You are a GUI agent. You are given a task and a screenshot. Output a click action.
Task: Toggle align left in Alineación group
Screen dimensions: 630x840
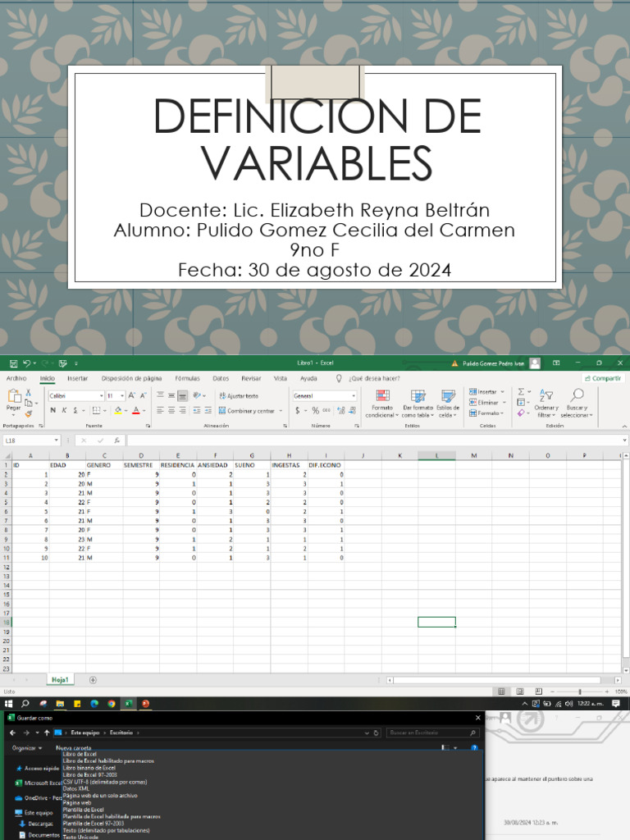[160, 410]
